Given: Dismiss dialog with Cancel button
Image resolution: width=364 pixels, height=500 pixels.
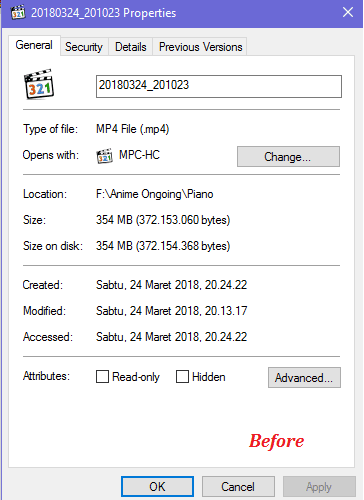Looking at the screenshot, I should (238, 486).
